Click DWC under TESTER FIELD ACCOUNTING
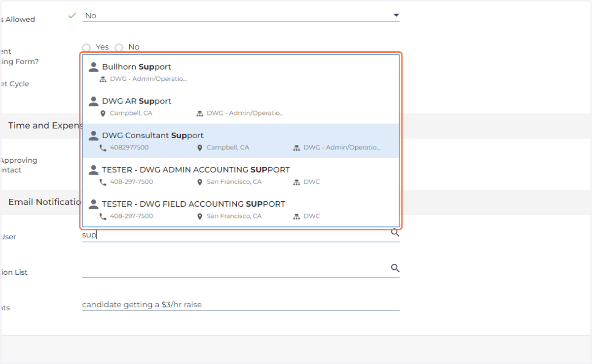 tap(312, 216)
